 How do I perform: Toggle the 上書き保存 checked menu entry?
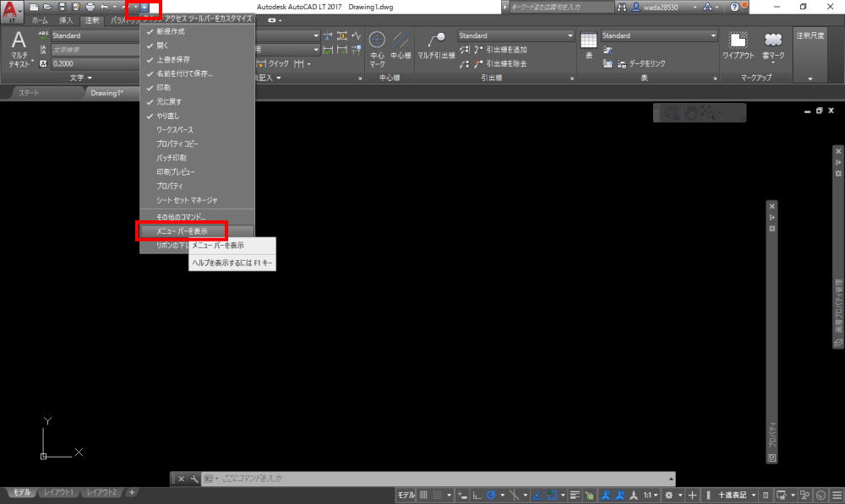pos(197,60)
